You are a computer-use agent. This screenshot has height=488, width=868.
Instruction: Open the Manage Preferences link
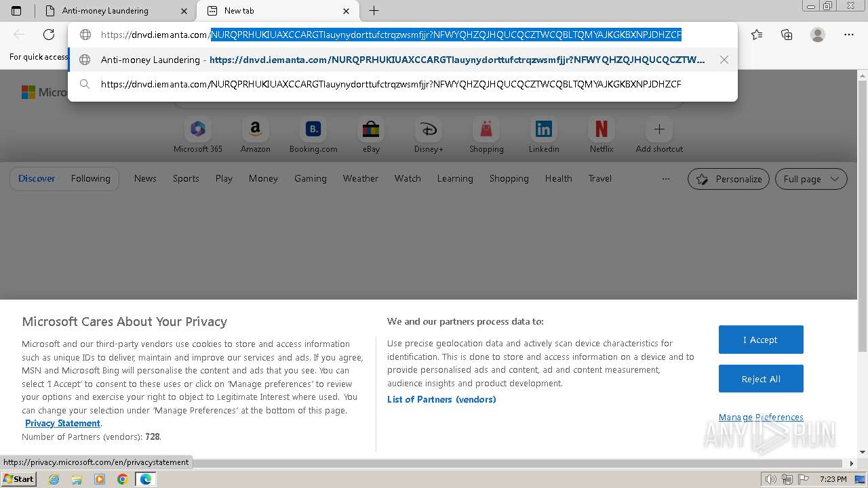[x=761, y=417]
